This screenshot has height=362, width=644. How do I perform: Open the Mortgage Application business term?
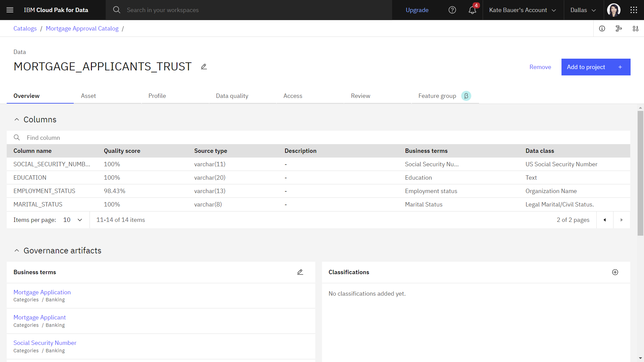(x=42, y=292)
